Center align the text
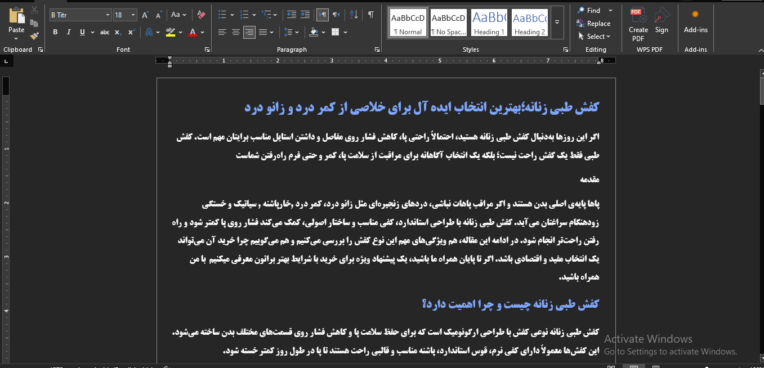764x368 pixels. pos(236,33)
